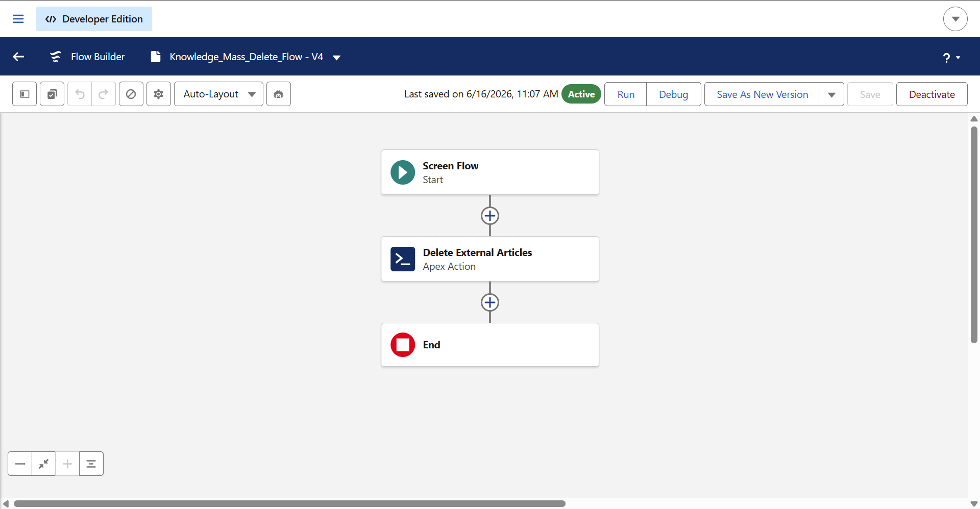This screenshot has height=509, width=980.
Task: Click the Apex Action terminal icon
Action: (x=403, y=259)
